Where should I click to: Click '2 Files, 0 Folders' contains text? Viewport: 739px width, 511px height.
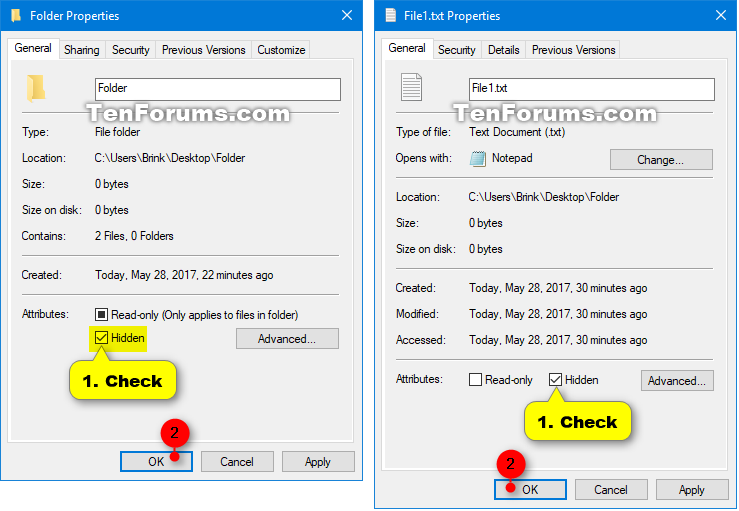[x=134, y=236]
